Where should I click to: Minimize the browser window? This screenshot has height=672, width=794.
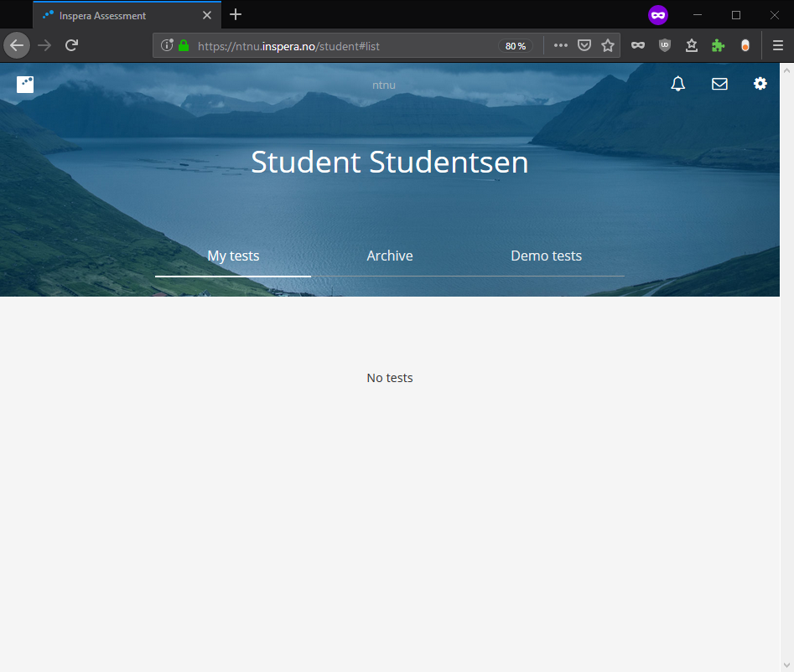(x=698, y=15)
